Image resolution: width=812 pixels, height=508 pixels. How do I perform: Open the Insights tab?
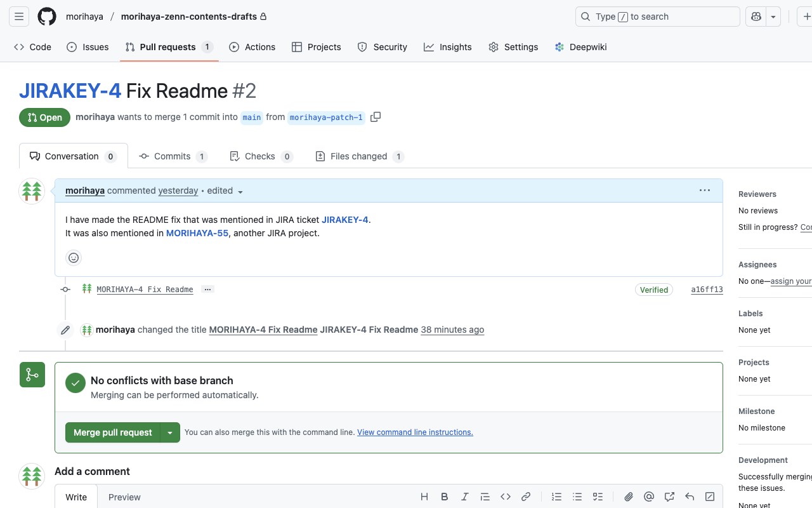click(x=448, y=47)
